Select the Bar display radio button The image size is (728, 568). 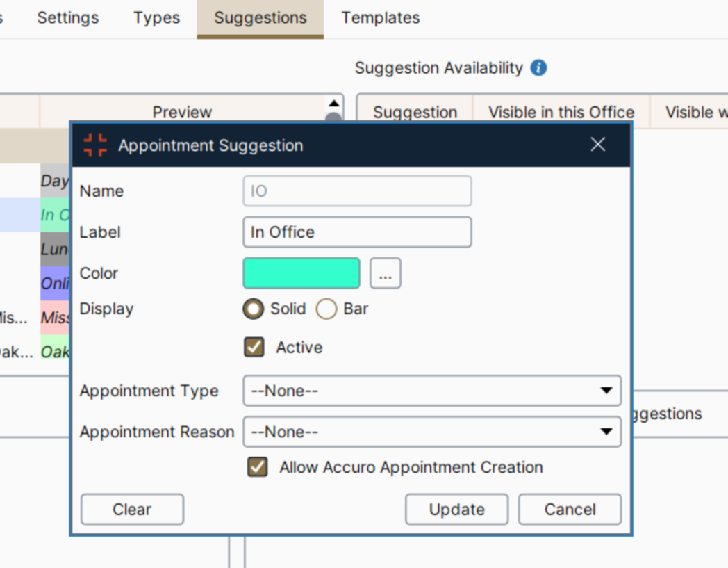point(326,309)
